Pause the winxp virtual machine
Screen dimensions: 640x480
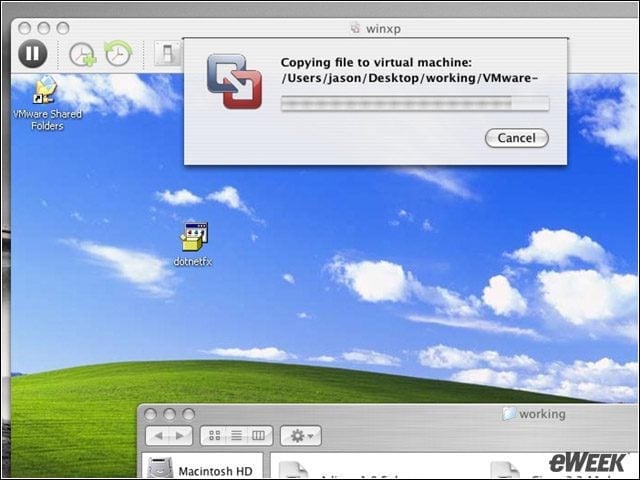[x=32, y=53]
